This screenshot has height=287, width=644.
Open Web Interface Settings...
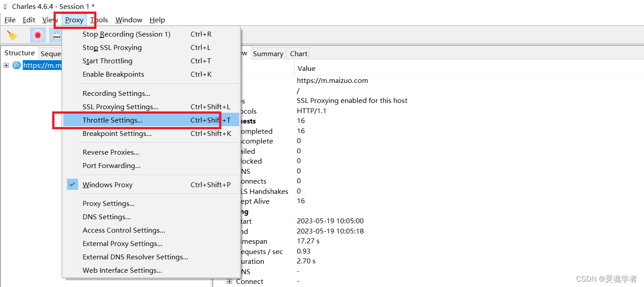[x=151, y=271]
